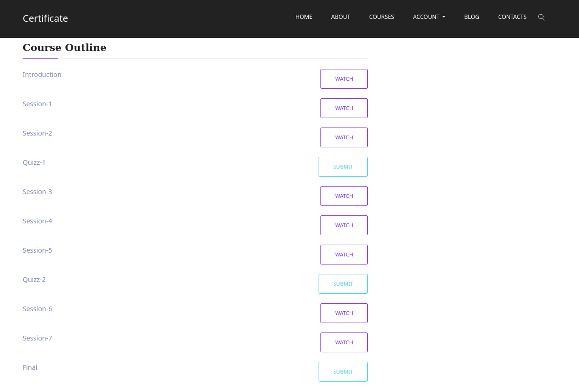
Task: Navigate to the BLOG page
Action: (x=471, y=17)
